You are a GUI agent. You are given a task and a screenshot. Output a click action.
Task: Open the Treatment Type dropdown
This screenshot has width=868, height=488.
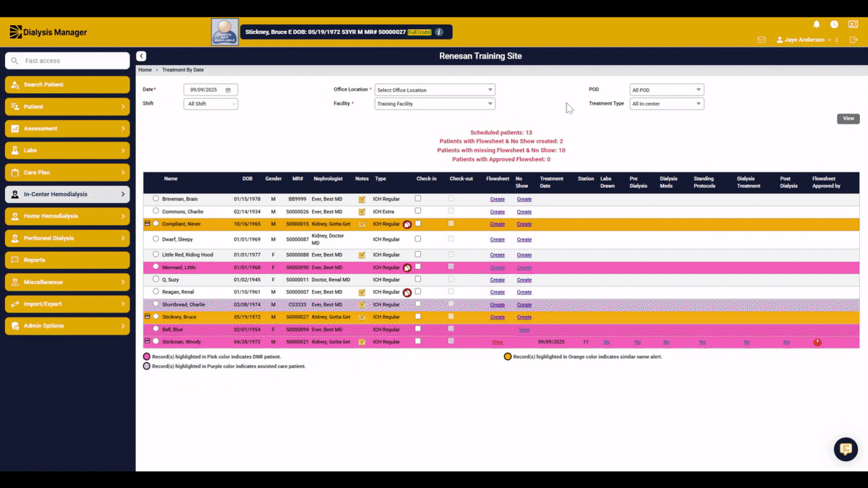[x=666, y=104]
